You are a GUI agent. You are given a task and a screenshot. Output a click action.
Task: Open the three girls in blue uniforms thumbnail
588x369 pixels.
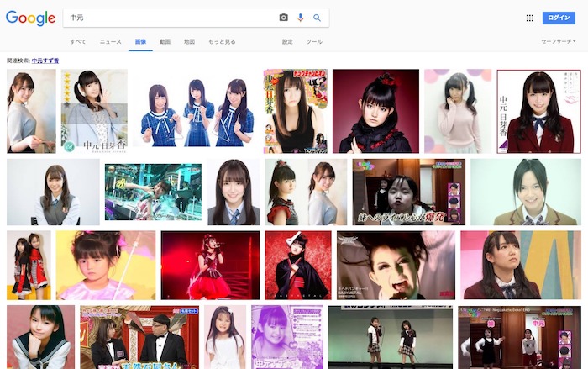coord(196,111)
